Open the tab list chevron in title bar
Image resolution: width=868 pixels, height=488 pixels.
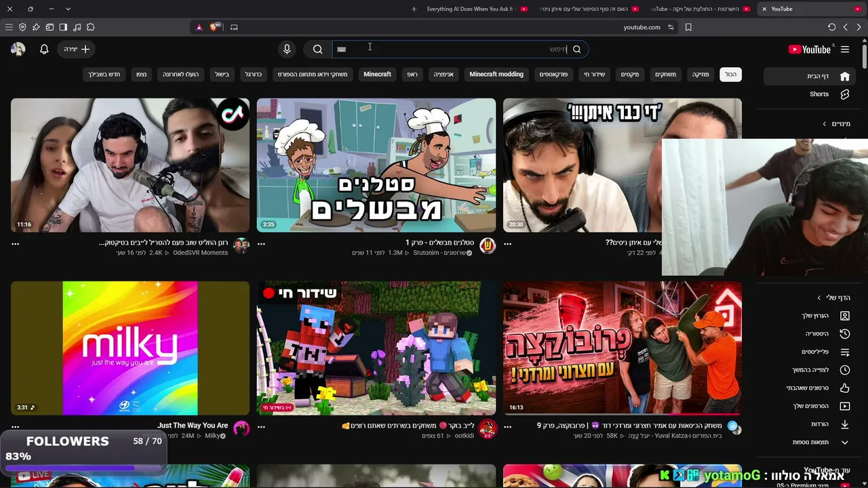click(68, 9)
